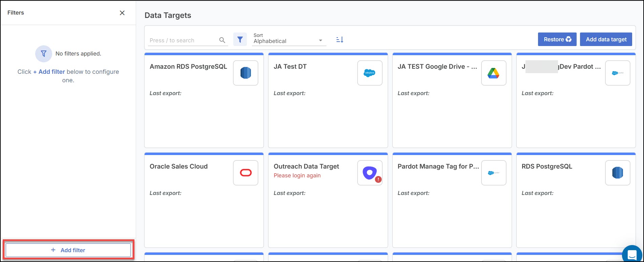
Task: Click Add data target button
Action: tap(606, 39)
